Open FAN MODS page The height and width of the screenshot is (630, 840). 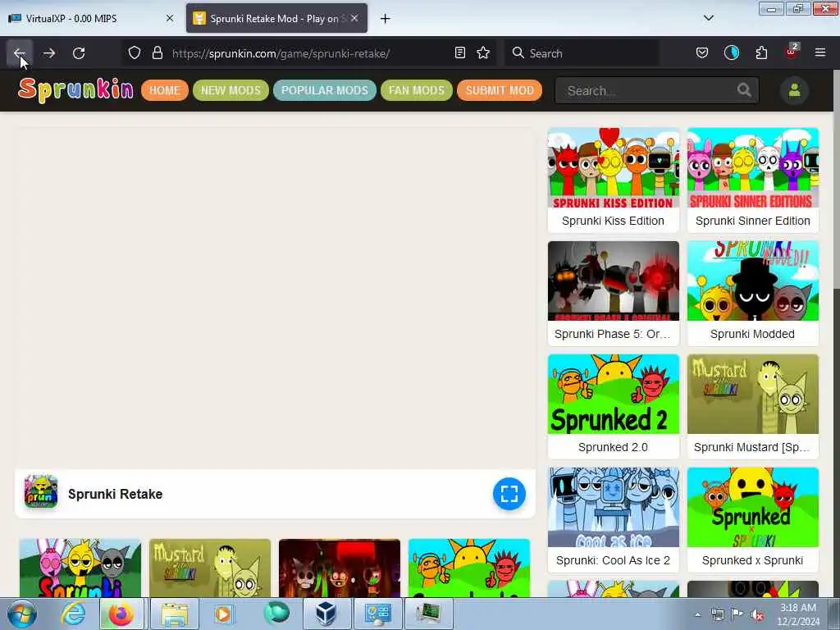pos(417,90)
